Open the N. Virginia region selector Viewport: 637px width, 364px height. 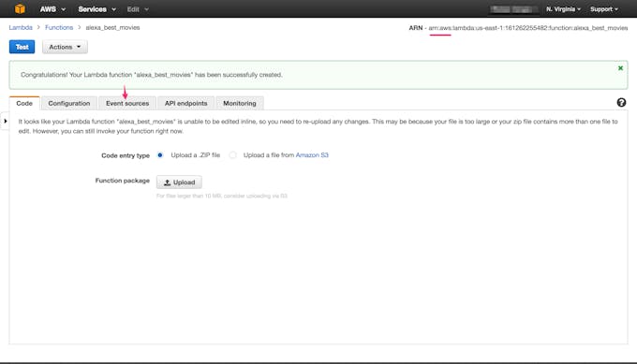click(x=563, y=9)
